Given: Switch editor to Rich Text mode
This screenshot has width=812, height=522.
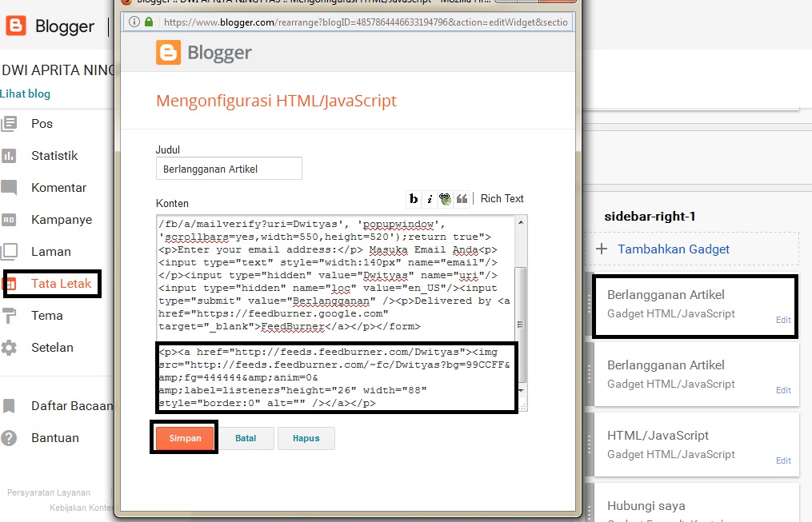Looking at the screenshot, I should point(502,199).
